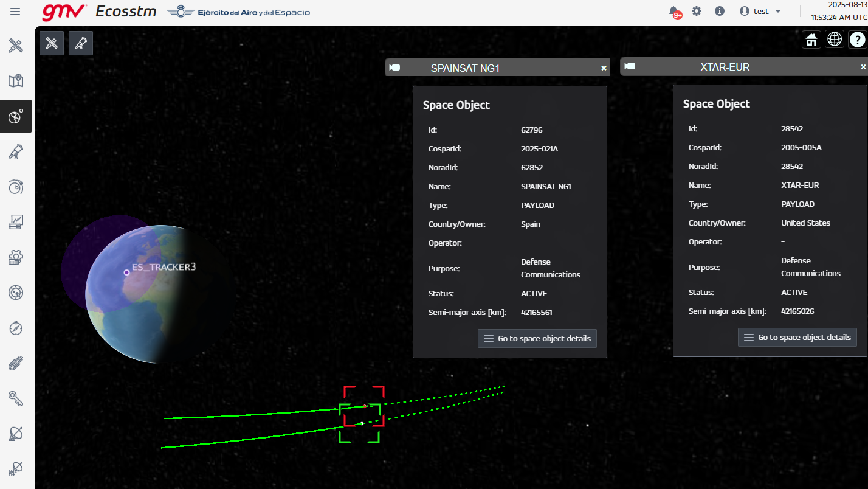The height and width of the screenshot is (489, 868).
Task: Select the SPAINSAT NG1 panel title bar
Action: coord(465,68)
